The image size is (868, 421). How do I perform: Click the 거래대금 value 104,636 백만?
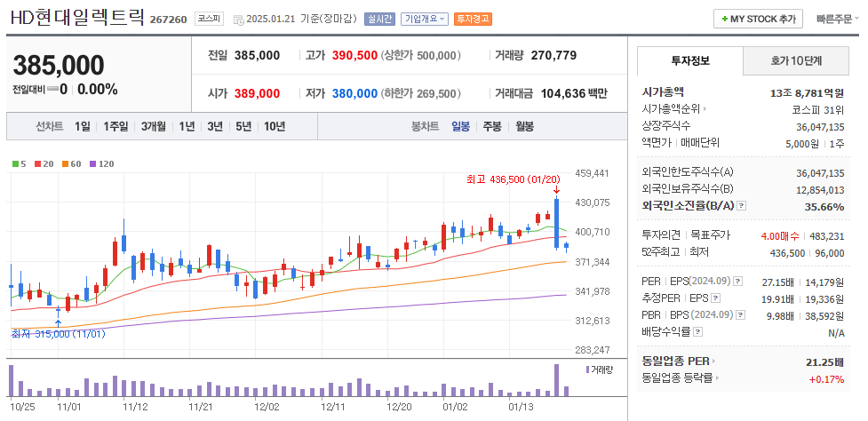click(574, 93)
